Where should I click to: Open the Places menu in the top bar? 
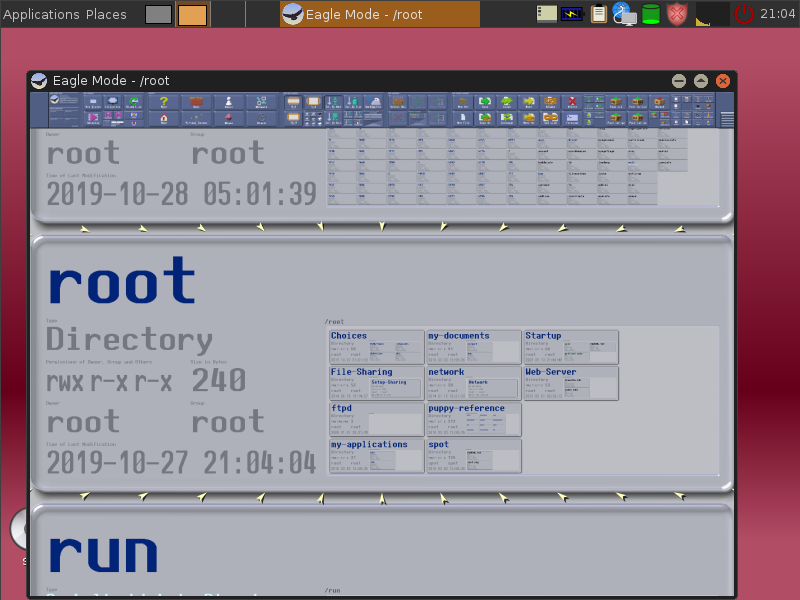pos(106,14)
